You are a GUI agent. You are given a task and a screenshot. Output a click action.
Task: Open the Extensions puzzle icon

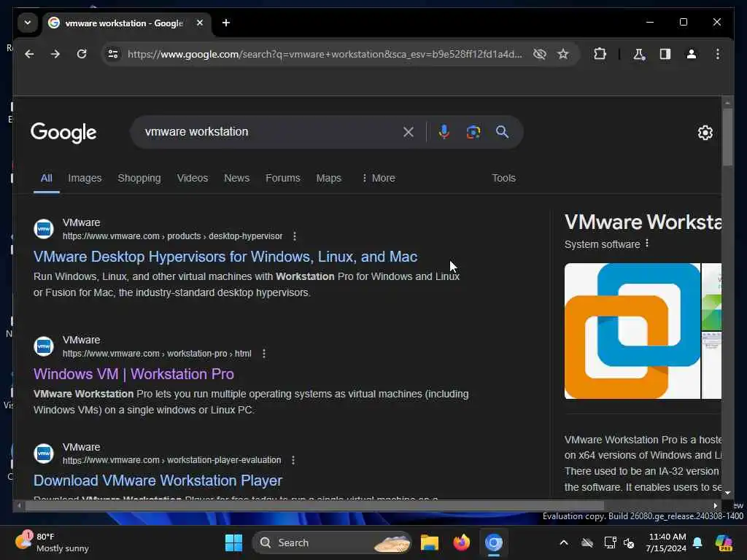point(600,54)
